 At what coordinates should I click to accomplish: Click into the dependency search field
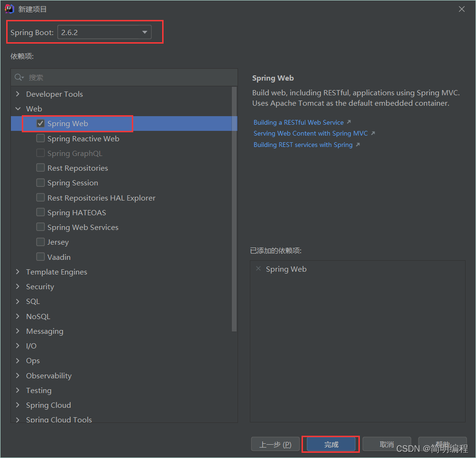pyautogui.click(x=124, y=77)
